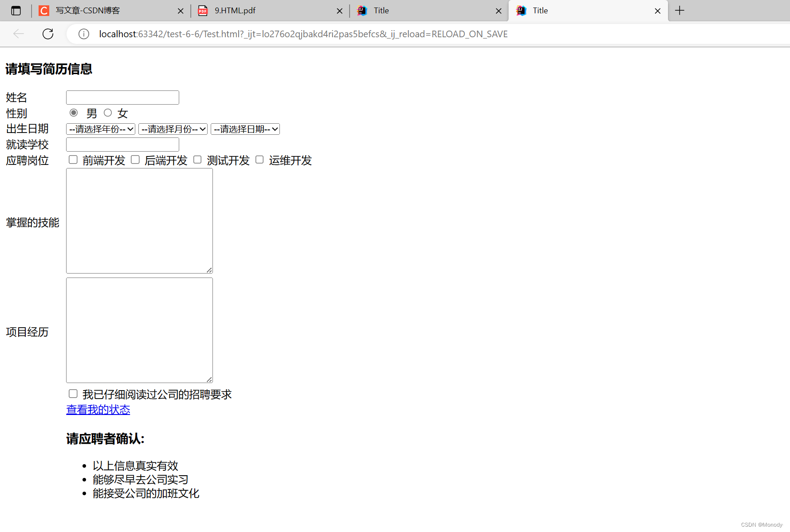Click the 性别 label
The width and height of the screenshot is (790, 532).
16,113
